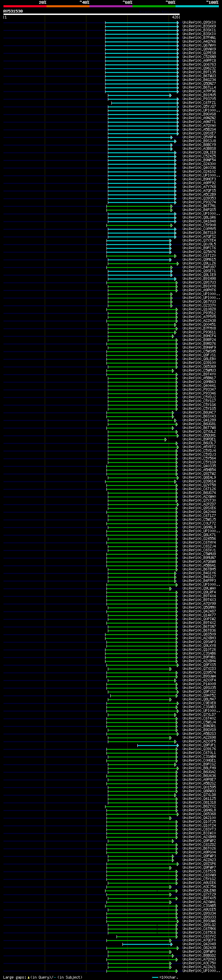Select hit label UniRef100_Q9LWA0
Screen dimensions: 222x980
tap(199, 589)
